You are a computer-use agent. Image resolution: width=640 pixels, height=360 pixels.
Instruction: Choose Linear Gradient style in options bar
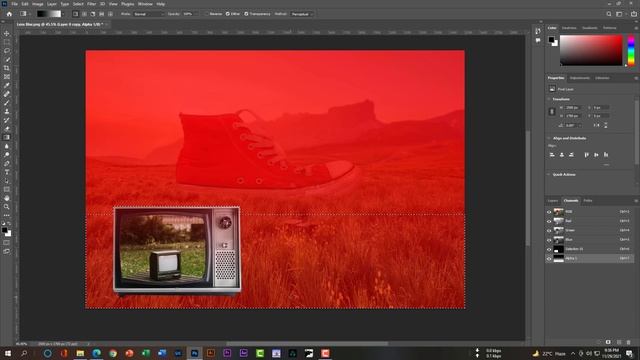[76, 14]
